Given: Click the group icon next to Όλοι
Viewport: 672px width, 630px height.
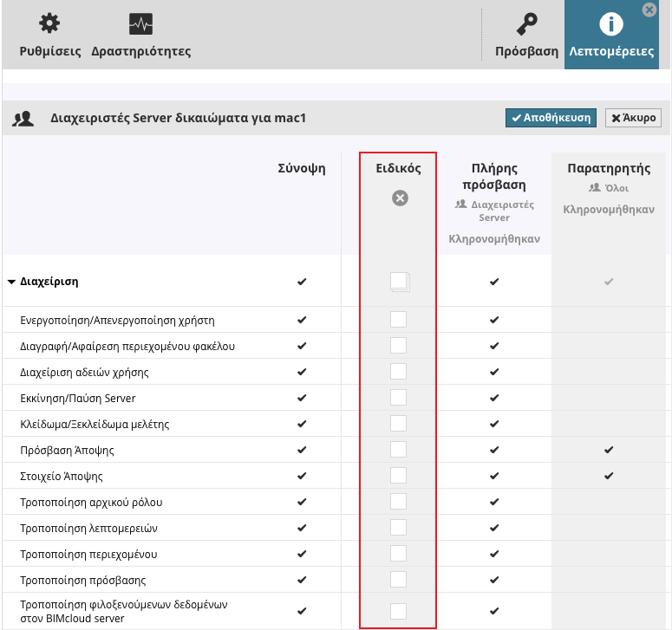Looking at the screenshot, I should (594, 187).
